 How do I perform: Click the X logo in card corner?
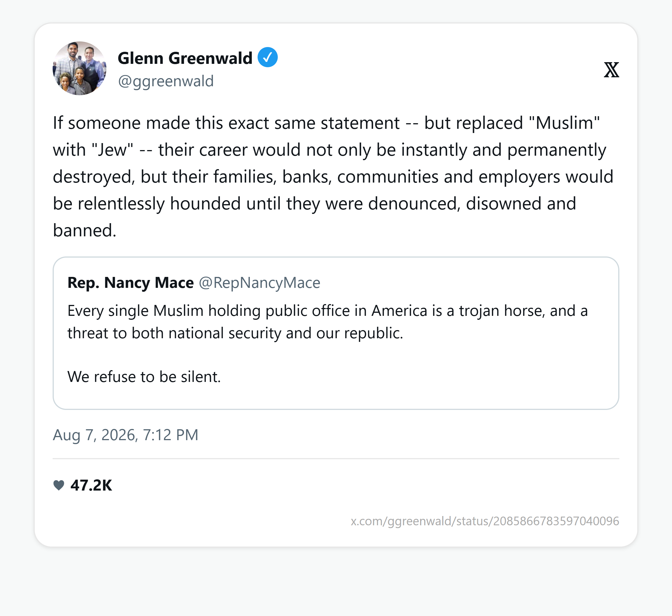pos(611,70)
